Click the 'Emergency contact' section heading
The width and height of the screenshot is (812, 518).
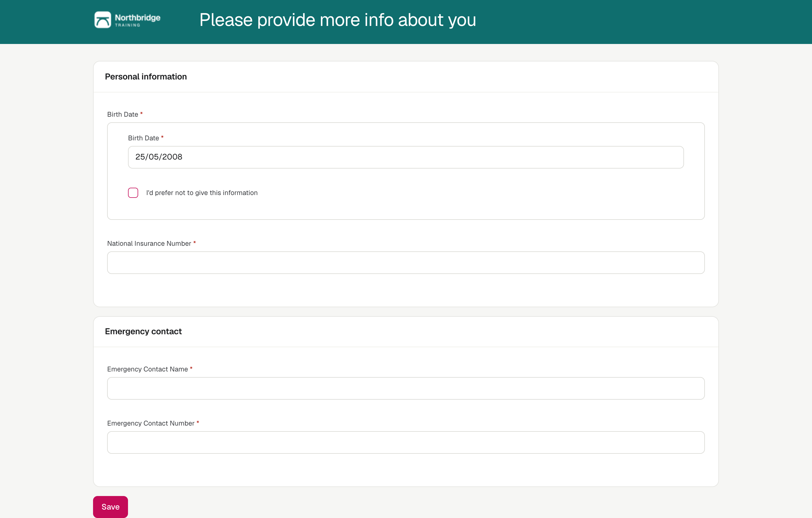point(143,332)
